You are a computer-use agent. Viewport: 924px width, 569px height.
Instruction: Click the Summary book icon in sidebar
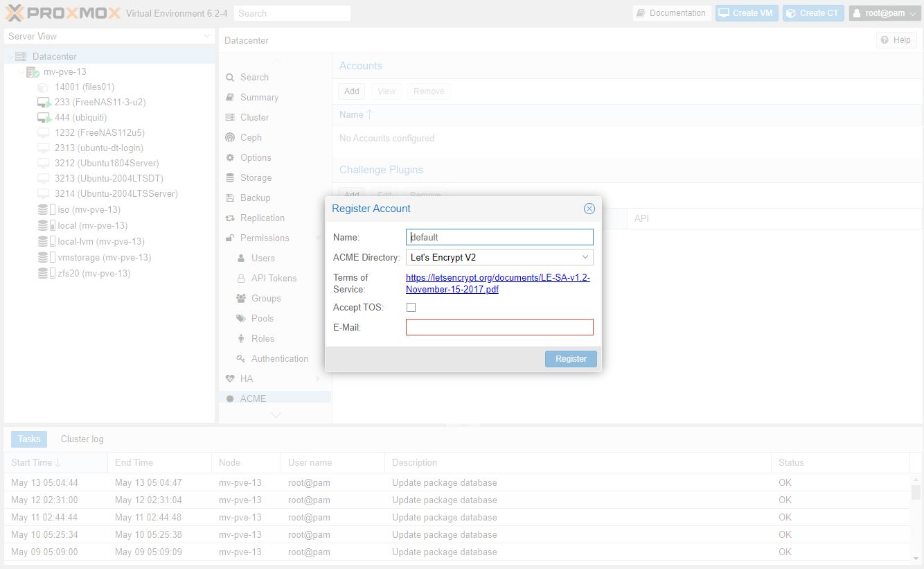tap(230, 98)
